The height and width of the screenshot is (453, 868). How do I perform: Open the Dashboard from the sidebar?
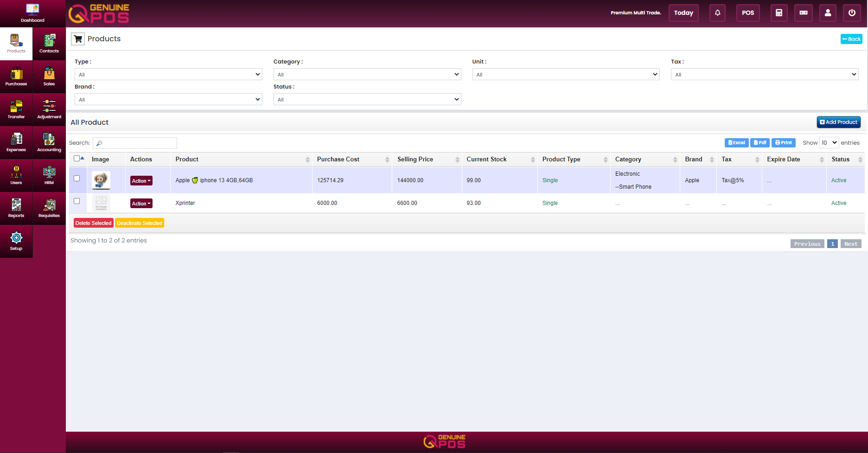coord(32,13)
